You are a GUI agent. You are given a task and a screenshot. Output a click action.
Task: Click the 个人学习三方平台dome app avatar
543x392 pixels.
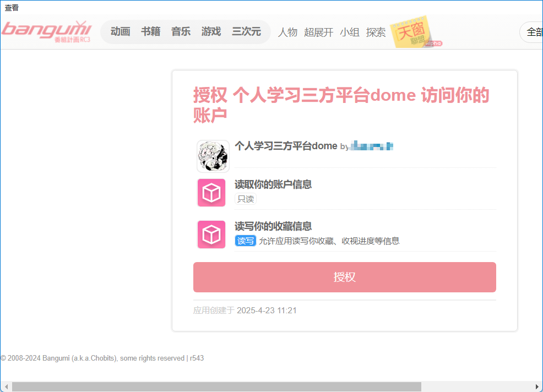click(x=213, y=156)
